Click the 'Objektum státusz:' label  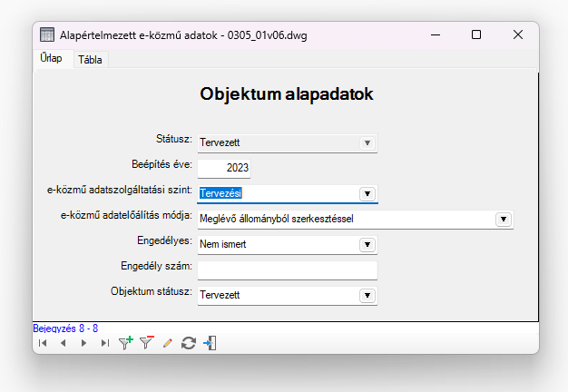[152, 291]
